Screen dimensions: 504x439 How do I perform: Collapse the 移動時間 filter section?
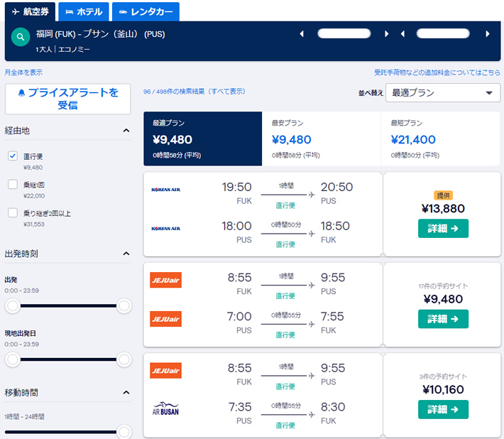coord(126,392)
